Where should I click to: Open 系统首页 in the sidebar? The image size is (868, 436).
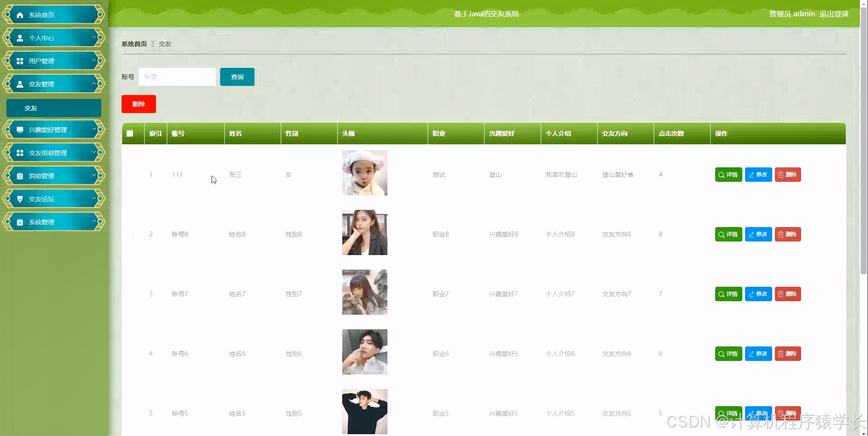pyautogui.click(x=54, y=14)
